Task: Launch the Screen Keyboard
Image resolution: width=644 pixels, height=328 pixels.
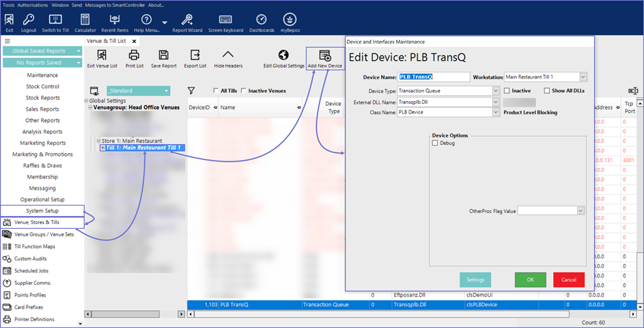Action: [225, 20]
